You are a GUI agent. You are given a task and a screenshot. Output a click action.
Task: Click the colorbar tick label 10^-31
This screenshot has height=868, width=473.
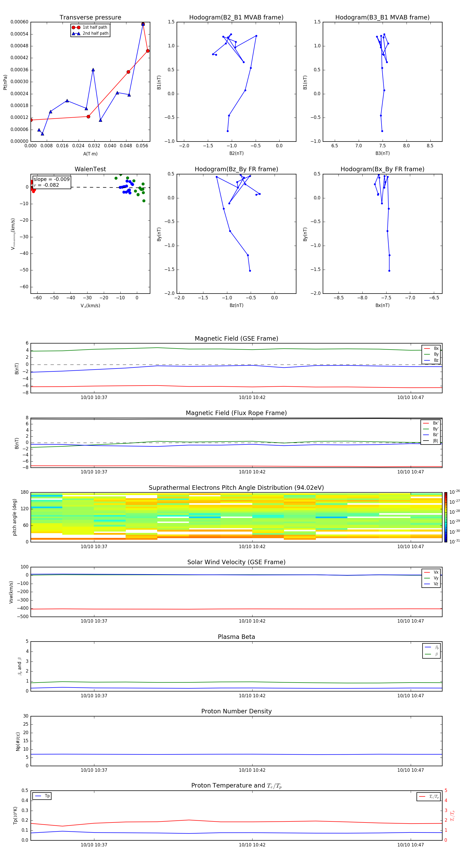pos(455,542)
